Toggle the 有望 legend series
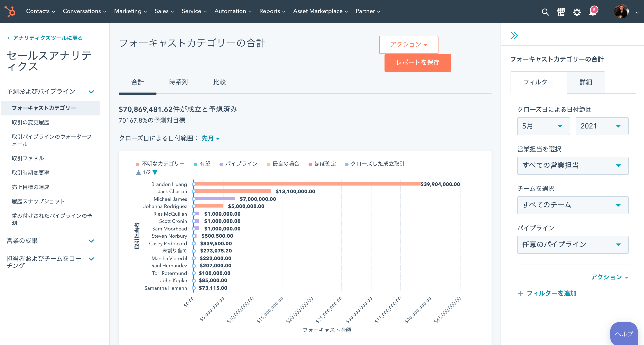 point(202,164)
